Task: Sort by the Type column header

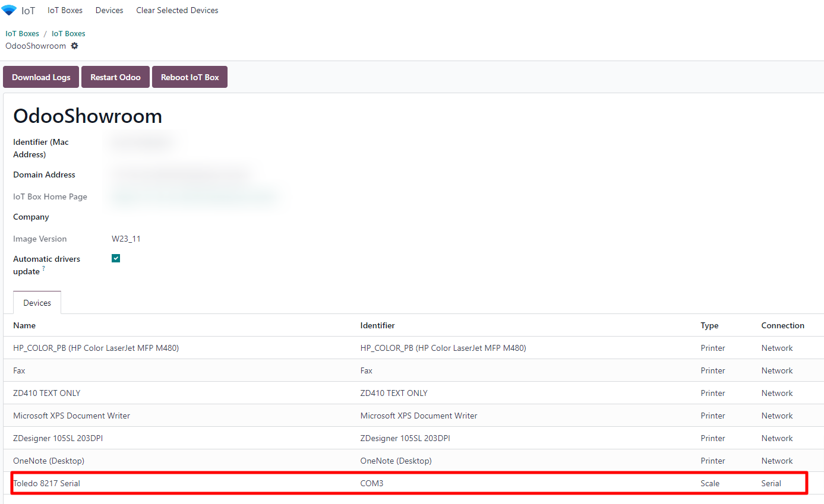Action: click(x=709, y=325)
